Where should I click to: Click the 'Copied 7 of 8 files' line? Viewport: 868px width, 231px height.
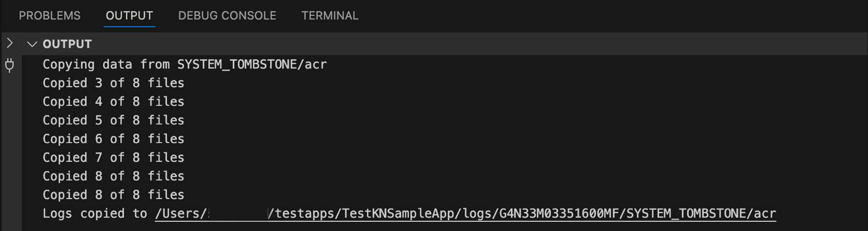(113, 158)
